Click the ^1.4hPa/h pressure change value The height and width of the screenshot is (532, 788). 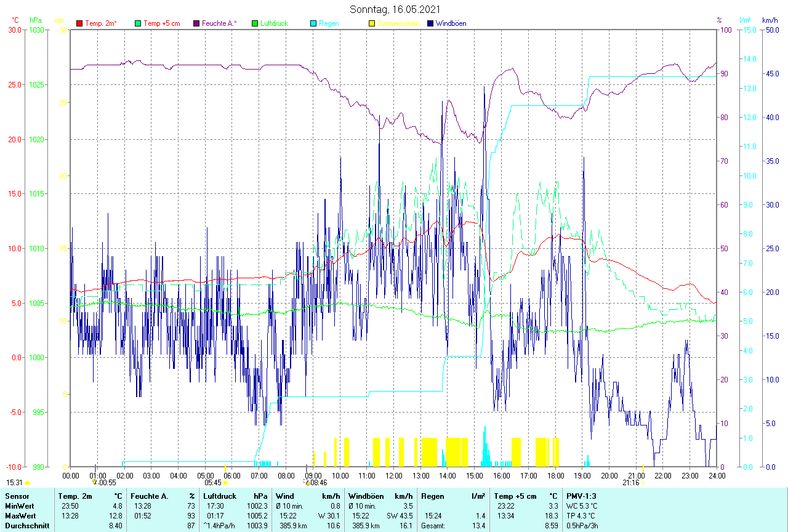[x=220, y=525]
